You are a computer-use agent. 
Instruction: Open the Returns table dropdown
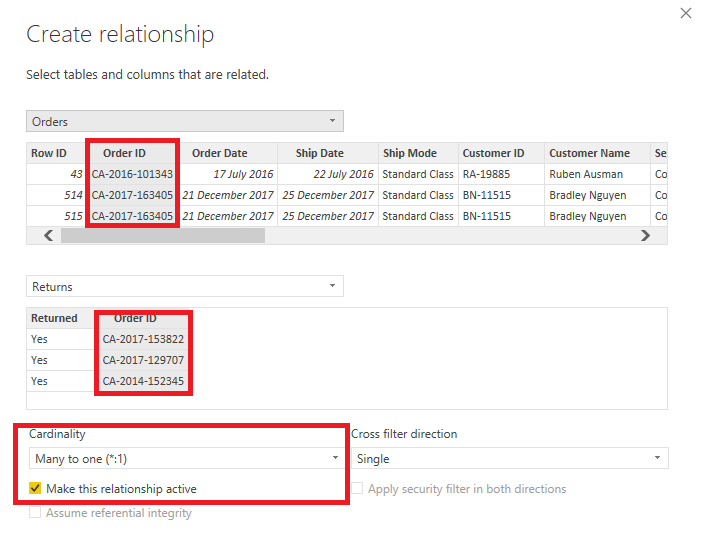tap(184, 287)
